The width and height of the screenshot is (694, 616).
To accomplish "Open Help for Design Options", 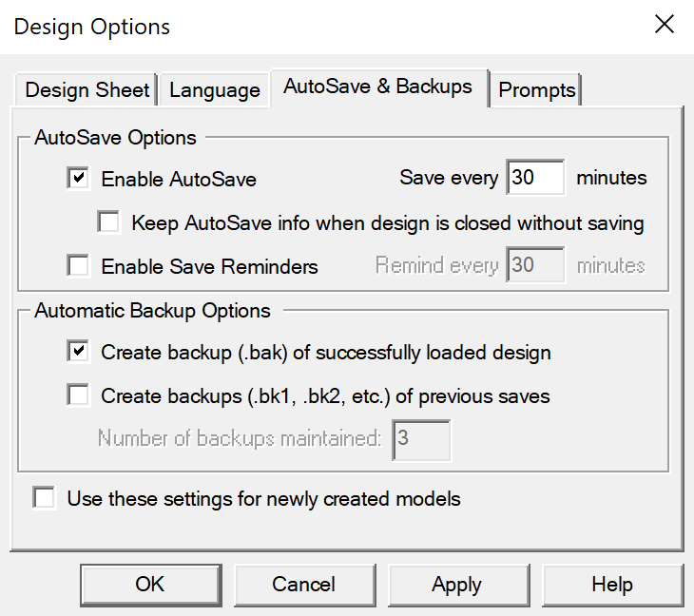I will [x=613, y=585].
